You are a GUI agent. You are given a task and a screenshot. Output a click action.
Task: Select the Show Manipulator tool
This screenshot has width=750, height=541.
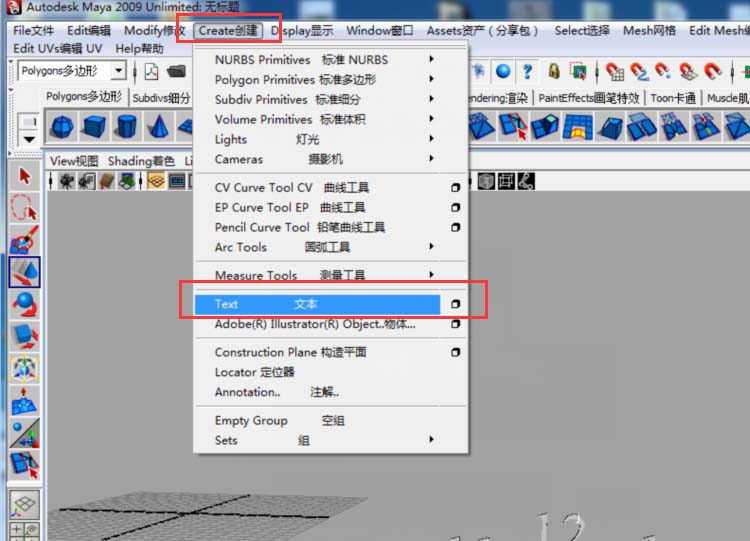24,433
